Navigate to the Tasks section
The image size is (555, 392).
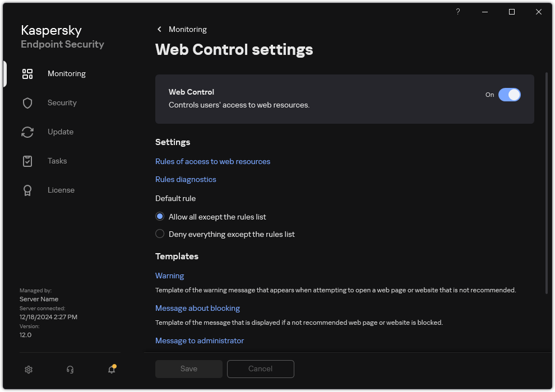57,161
